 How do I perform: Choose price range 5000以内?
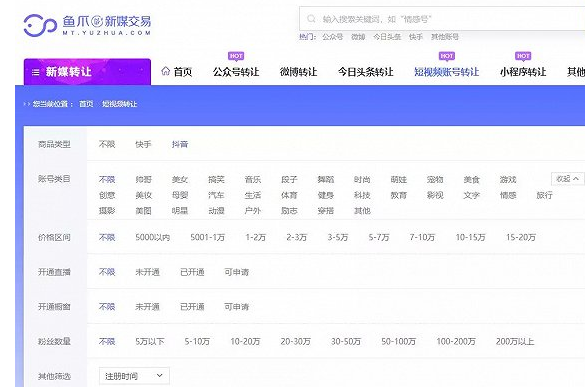click(153, 237)
